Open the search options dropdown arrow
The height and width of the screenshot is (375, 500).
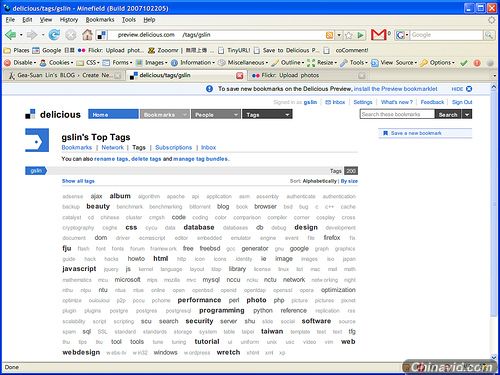pos(467,115)
